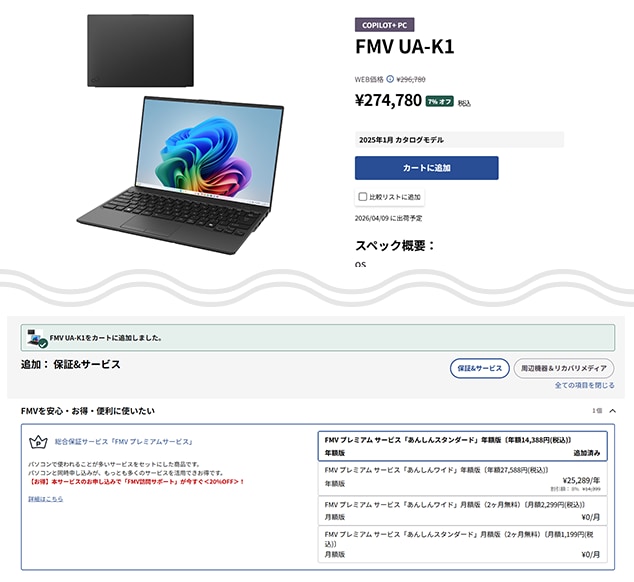Select あんしんスタンダード 年額版 option
The width and height of the screenshot is (634, 582).
(463, 446)
